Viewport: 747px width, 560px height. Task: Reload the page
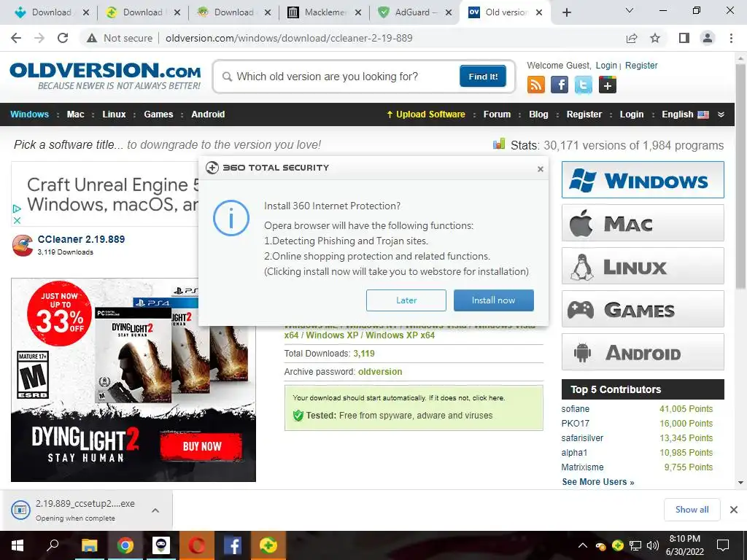[63, 38]
